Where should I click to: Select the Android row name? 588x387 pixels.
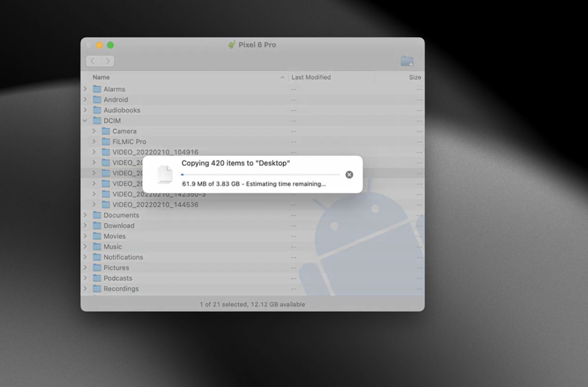click(x=116, y=100)
